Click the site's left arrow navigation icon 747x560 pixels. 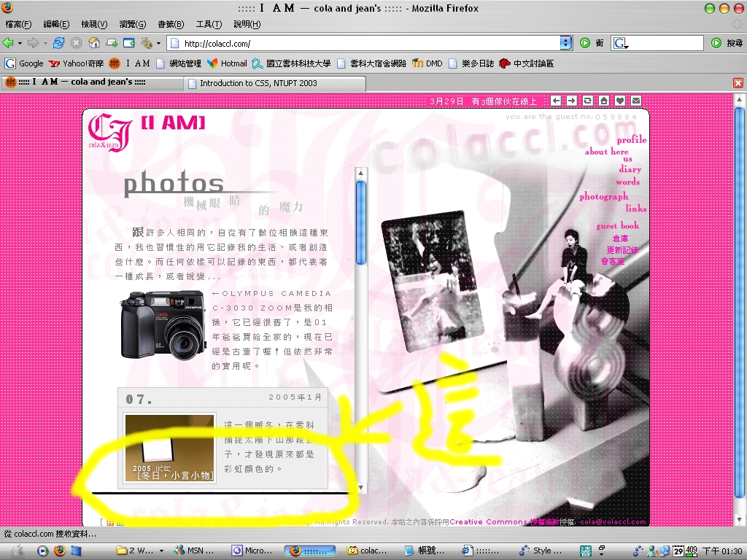556,101
